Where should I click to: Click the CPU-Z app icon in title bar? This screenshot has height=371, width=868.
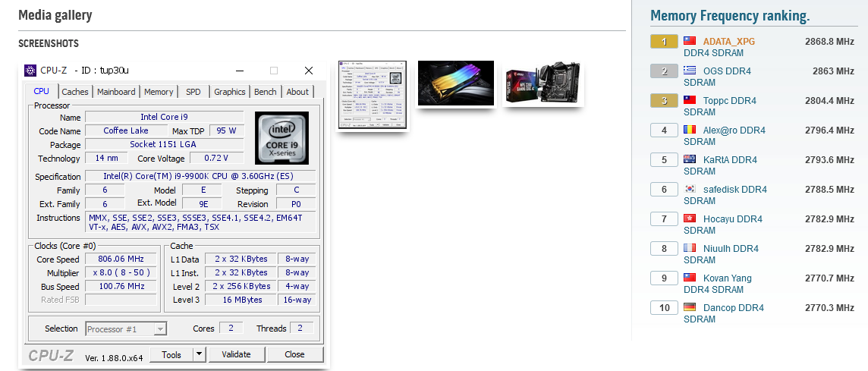(30, 71)
